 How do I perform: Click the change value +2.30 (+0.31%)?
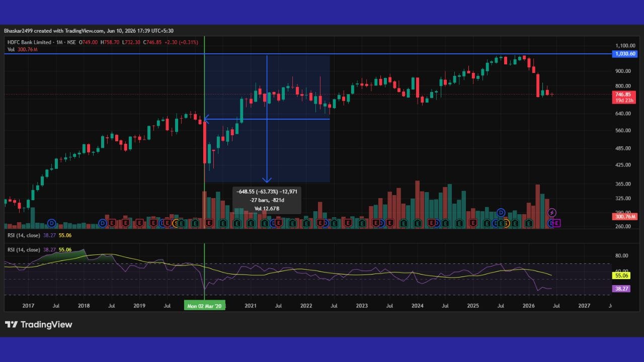[181, 43]
